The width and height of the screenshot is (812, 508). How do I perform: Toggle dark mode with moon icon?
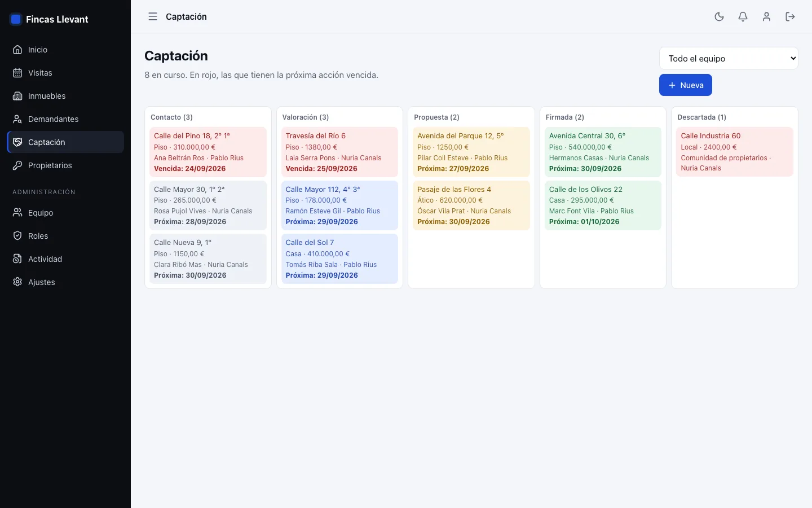coord(720,17)
